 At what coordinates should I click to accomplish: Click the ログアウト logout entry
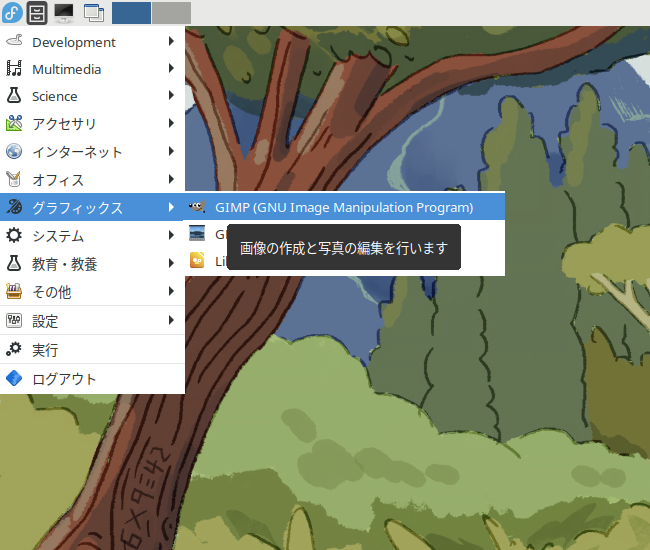(92, 378)
